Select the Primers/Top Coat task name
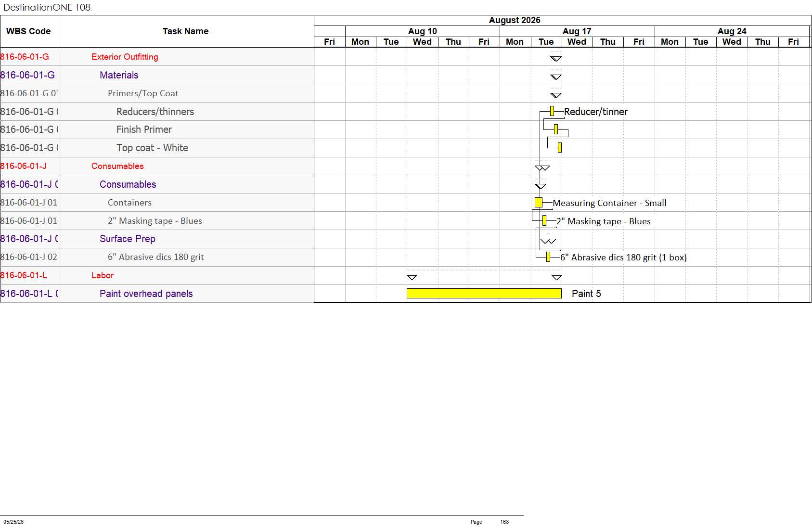Image resolution: width=812 pixels, height=528 pixels. point(143,93)
